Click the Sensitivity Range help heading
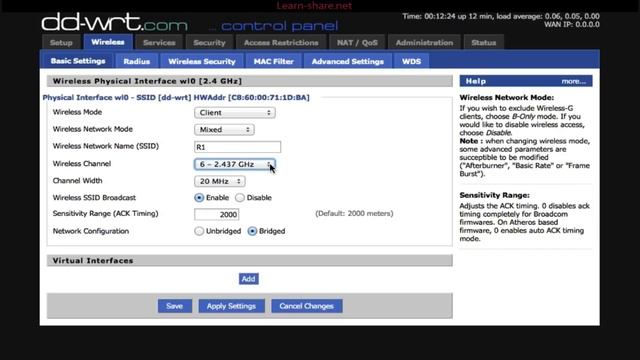 tap(494, 195)
